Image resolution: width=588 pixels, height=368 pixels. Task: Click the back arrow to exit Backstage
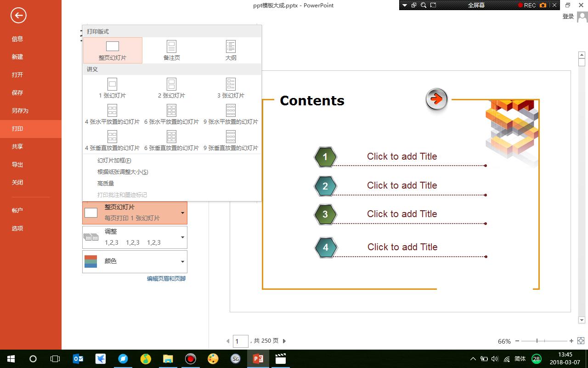tap(17, 15)
